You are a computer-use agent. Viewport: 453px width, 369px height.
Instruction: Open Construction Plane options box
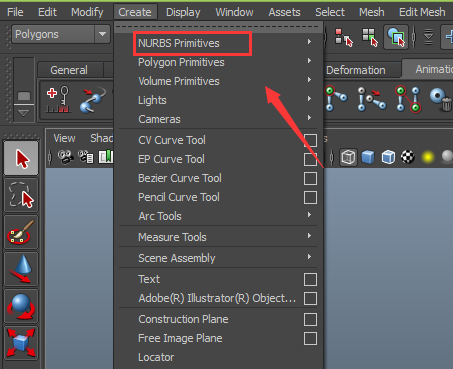pyautogui.click(x=310, y=320)
